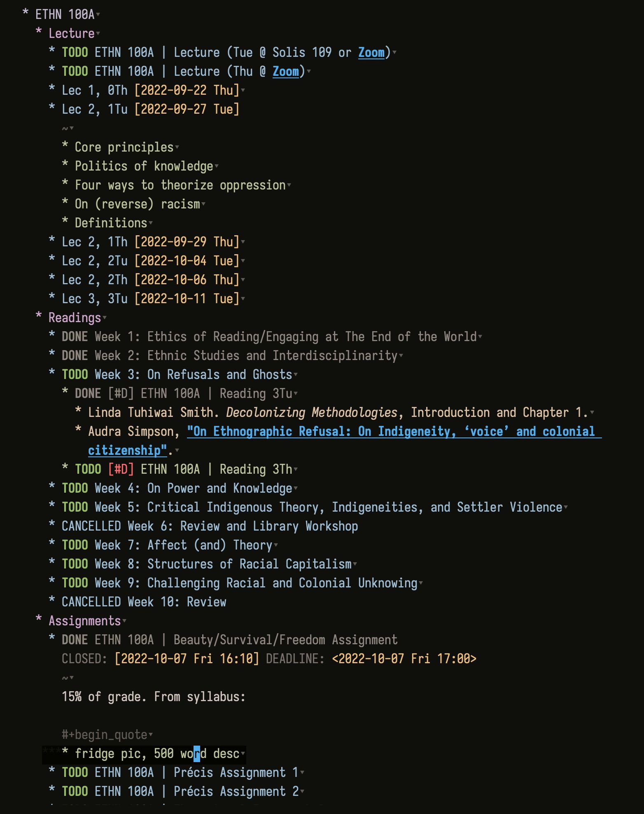Click the Lecture section heading
Screen dimensions: 644x814
point(72,33)
